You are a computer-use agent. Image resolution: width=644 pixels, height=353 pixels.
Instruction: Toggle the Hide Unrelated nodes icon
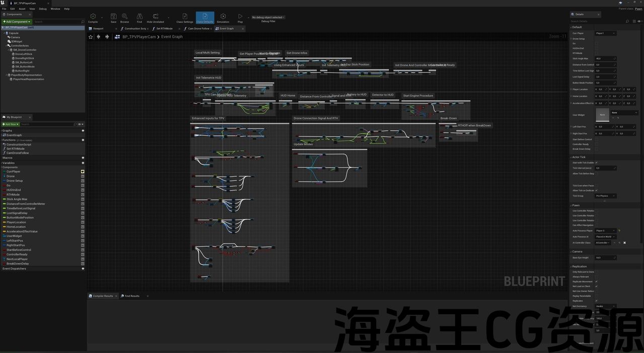click(155, 17)
